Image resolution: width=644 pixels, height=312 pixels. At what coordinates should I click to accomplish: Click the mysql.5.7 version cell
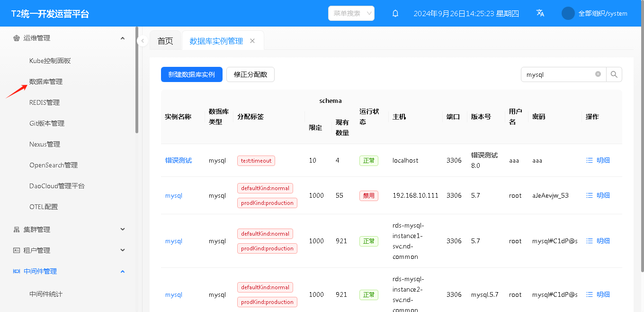click(485, 294)
